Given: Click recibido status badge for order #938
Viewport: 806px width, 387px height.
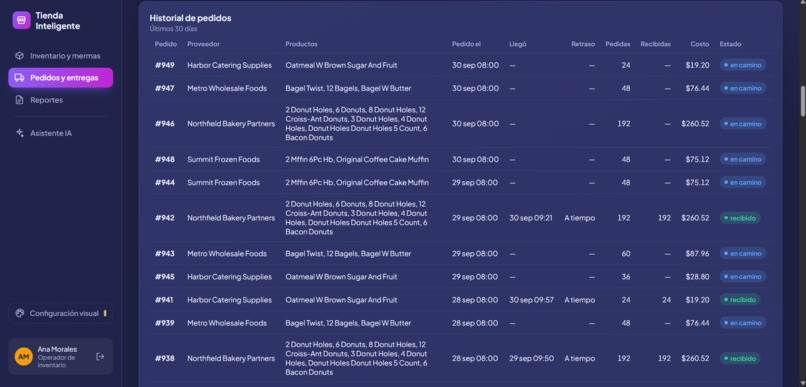Looking at the screenshot, I should click(740, 358).
